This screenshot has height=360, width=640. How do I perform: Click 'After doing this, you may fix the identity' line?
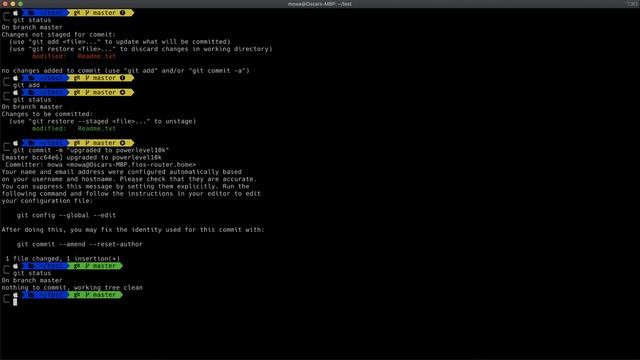[133, 230]
